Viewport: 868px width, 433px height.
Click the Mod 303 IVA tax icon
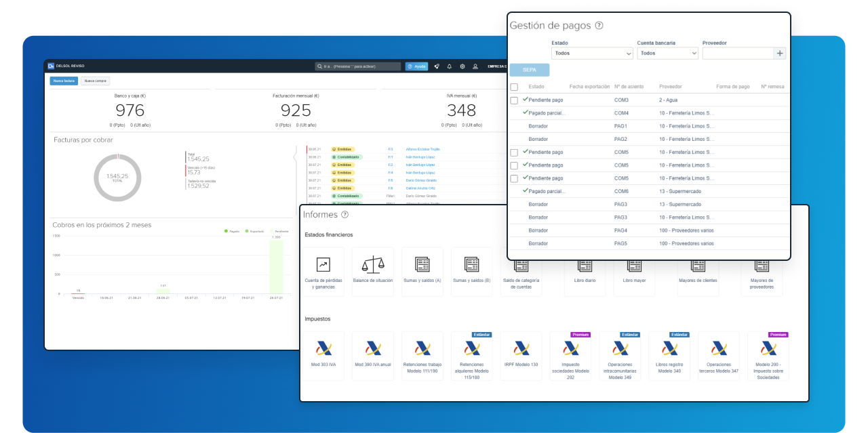point(323,348)
